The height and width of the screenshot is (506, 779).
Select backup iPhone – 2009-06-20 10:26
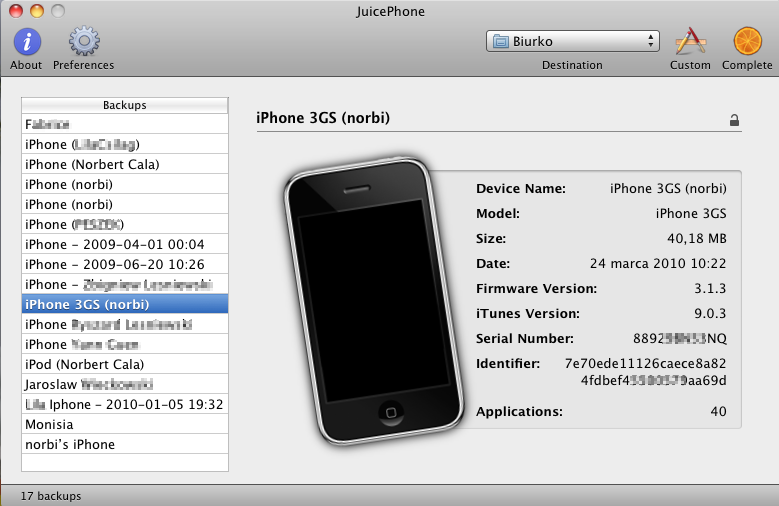(125, 264)
